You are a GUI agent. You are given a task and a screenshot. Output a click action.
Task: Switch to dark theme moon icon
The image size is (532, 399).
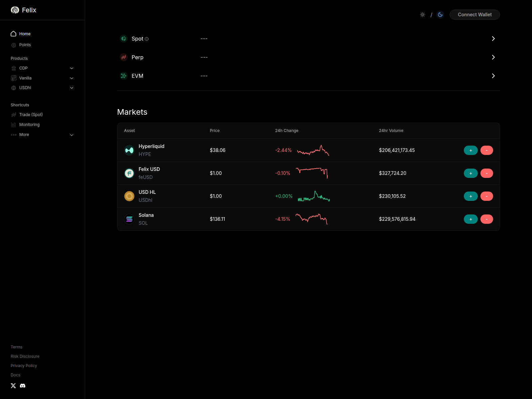[440, 15]
